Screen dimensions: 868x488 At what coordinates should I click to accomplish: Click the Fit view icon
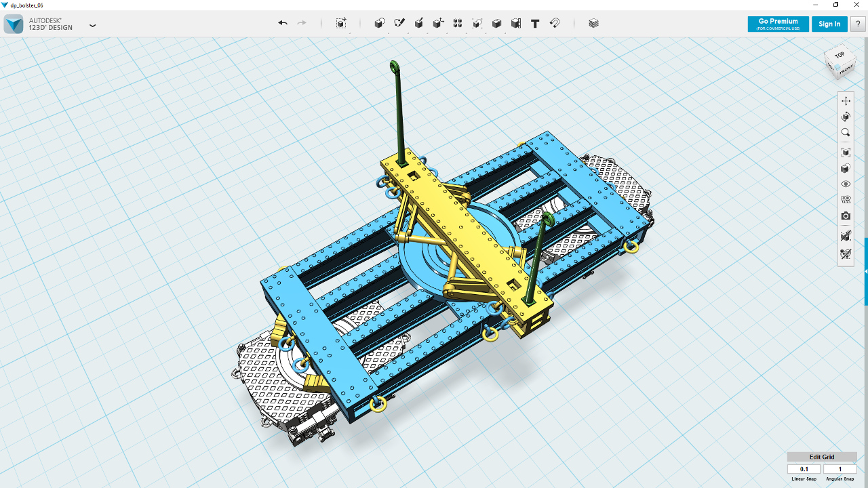(x=846, y=152)
